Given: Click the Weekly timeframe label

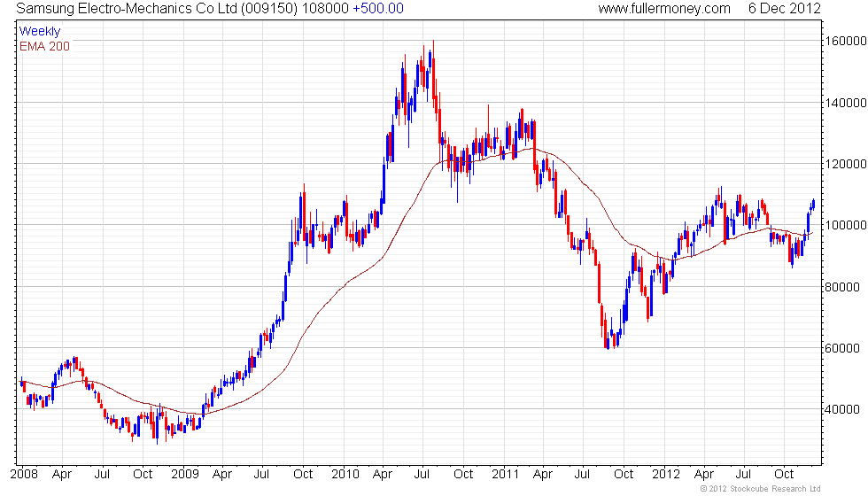Looking at the screenshot, I should pyautogui.click(x=39, y=32).
